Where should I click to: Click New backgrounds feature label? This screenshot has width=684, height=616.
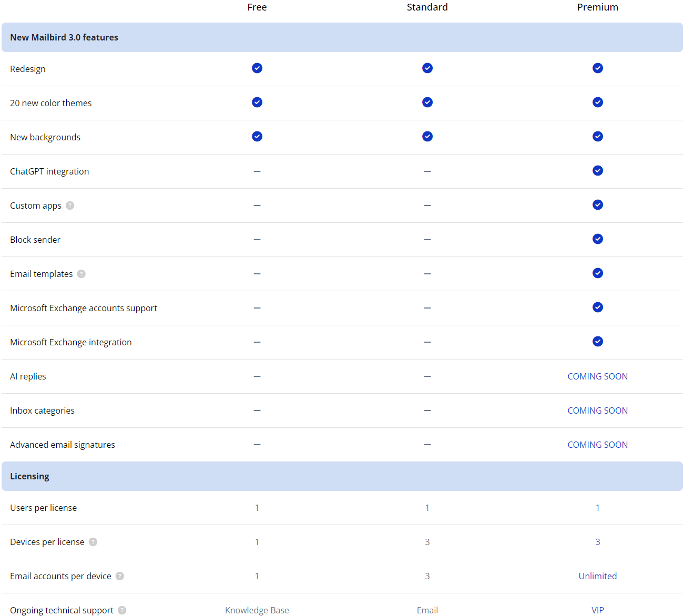point(45,137)
